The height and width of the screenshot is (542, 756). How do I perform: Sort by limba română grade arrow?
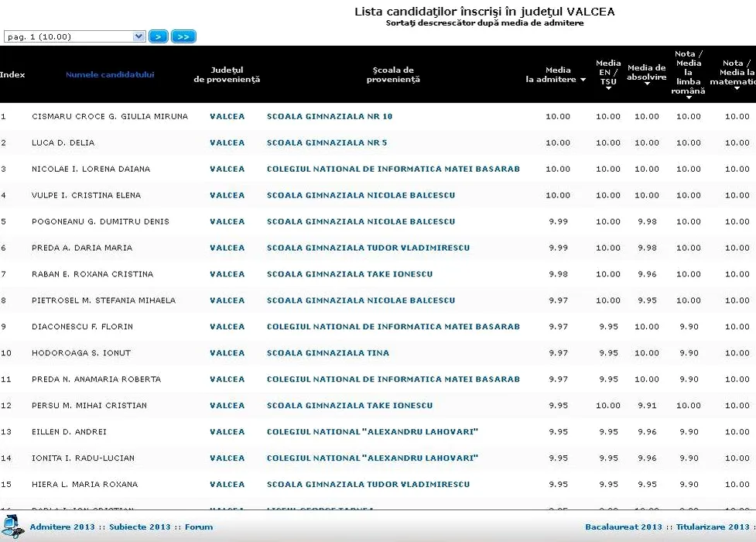[688, 98]
